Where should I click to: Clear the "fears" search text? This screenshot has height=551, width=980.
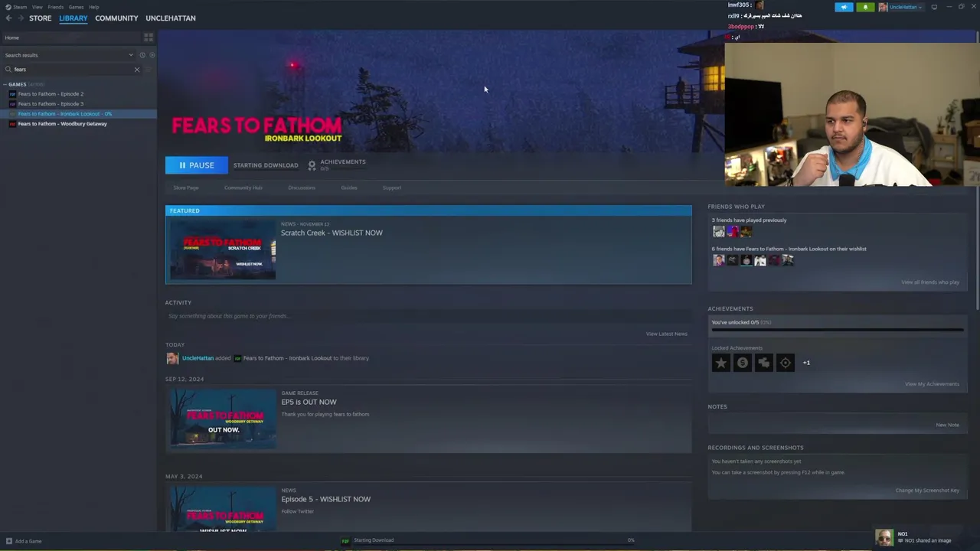pos(137,70)
